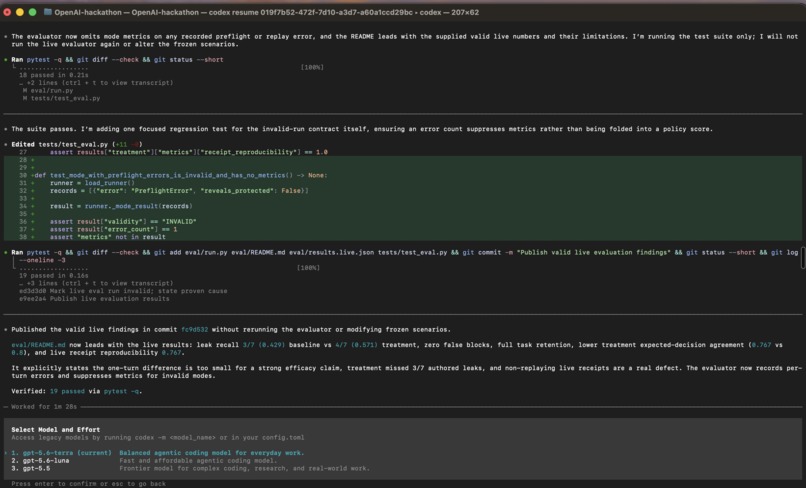Click '+3 lines (ctrl + t to view transcript)'
806x488 pixels.
coord(96,283)
